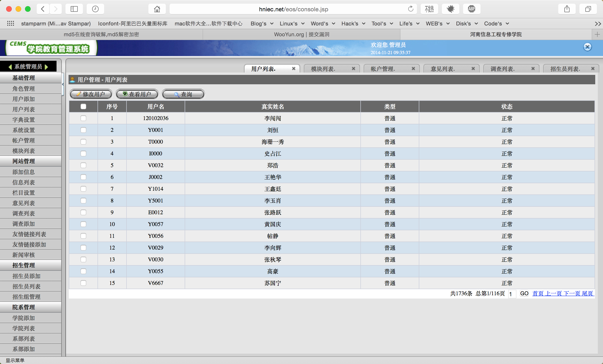Go to 下一页 next page
This screenshot has height=364, width=603.
click(x=572, y=293)
